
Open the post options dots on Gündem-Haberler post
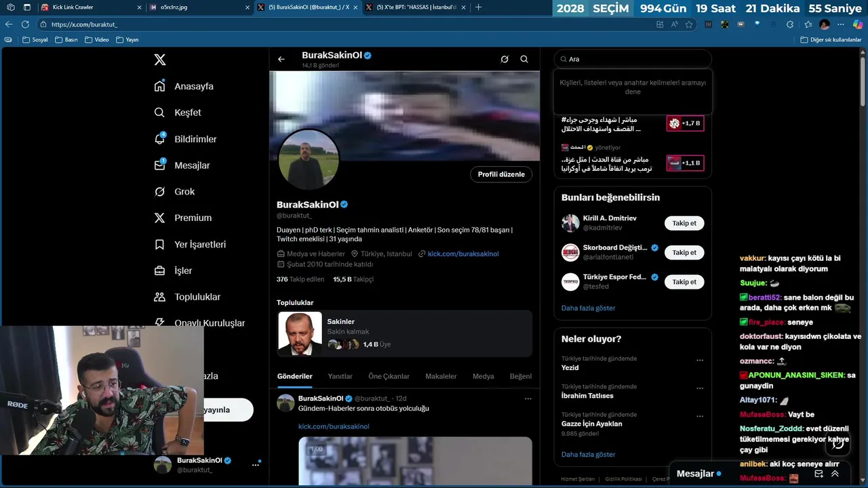click(528, 399)
